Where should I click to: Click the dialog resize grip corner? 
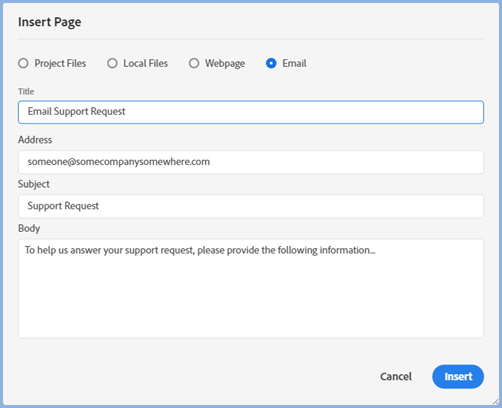click(495, 402)
